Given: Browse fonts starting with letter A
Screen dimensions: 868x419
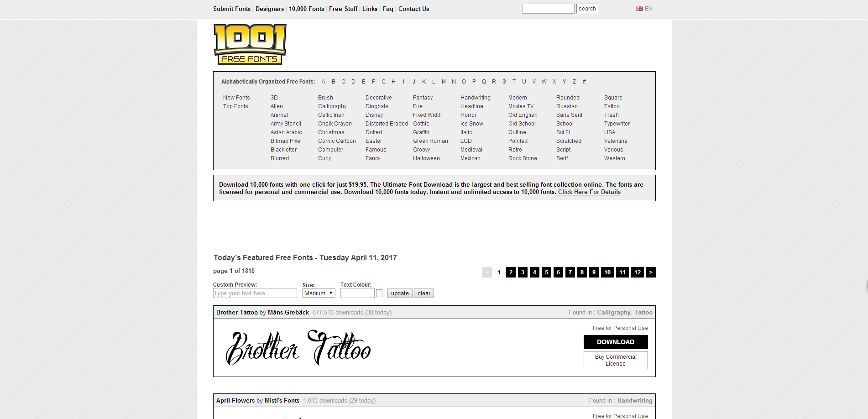Looking at the screenshot, I should [x=324, y=82].
